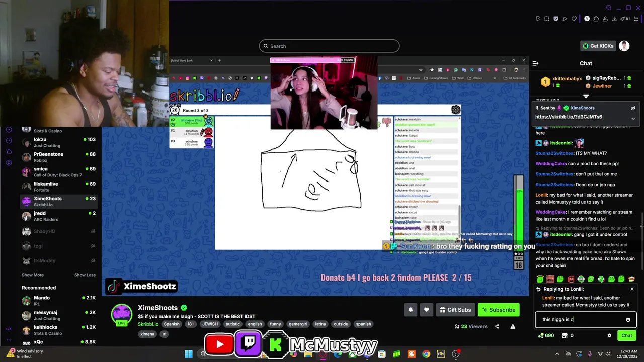Click the xkittenbabyx leaderboard name
This screenshot has width=644, height=362.
pyautogui.click(x=567, y=79)
